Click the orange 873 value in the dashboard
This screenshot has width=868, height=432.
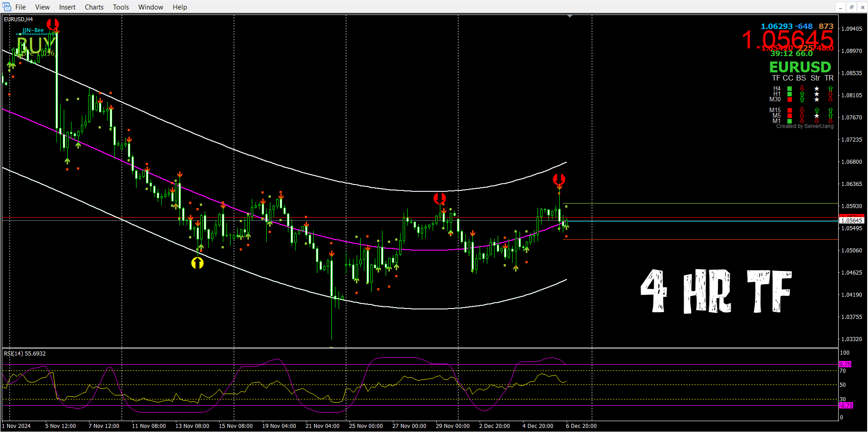coord(826,26)
